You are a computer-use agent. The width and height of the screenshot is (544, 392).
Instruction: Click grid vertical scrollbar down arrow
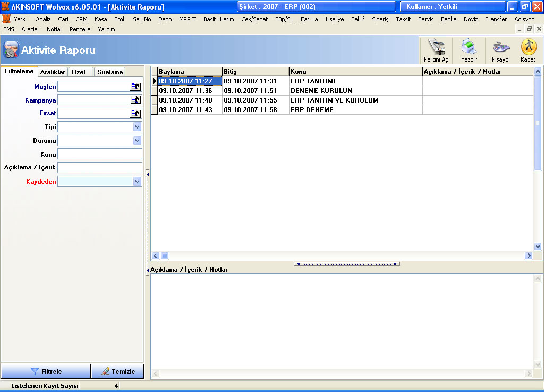[538, 247]
